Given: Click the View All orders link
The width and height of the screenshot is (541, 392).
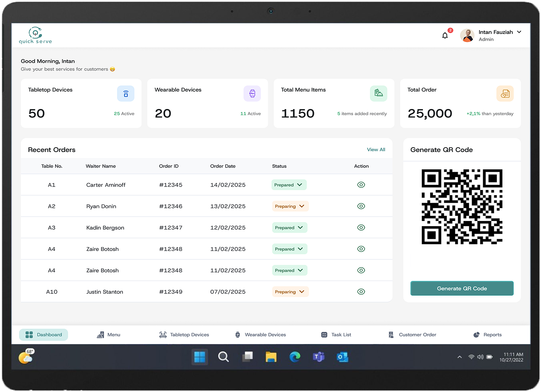Looking at the screenshot, I should pyautogui.click(x=376, y=150).
